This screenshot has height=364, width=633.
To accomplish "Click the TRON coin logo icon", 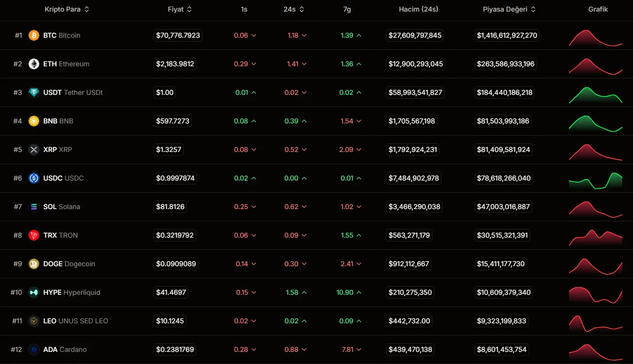I will [34, 235].
